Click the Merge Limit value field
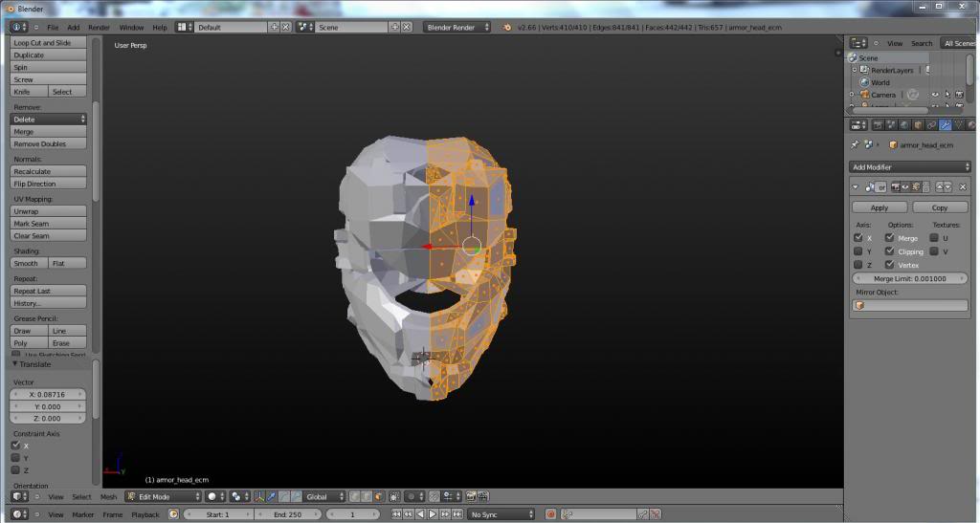The height and width of the screenshot is (523, 980). [x=909, y=278]
